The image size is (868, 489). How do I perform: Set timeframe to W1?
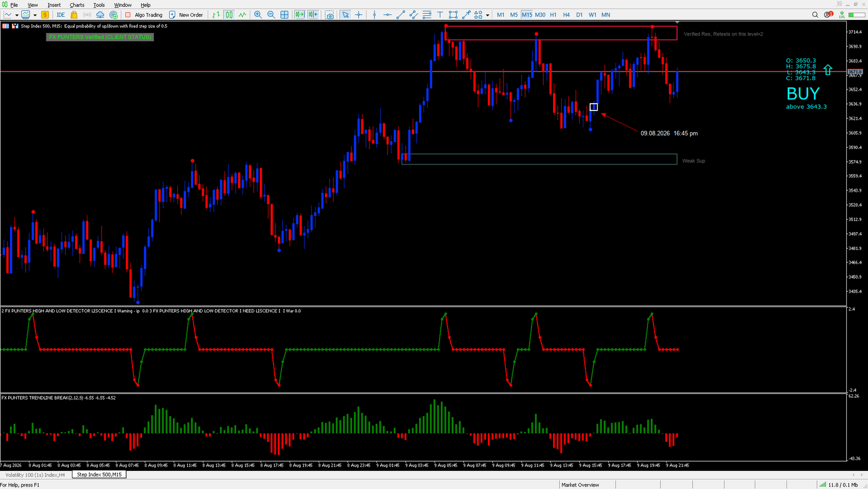click(x=592, y=15)
